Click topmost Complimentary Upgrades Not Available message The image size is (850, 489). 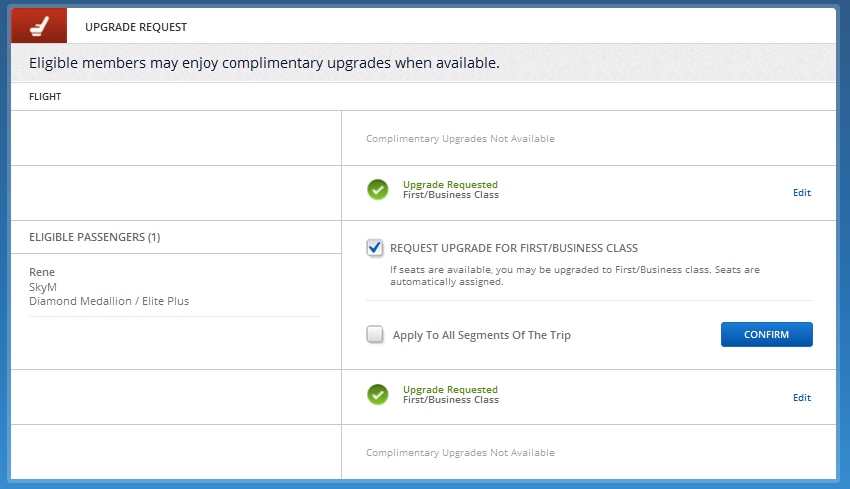pos(460,139)
